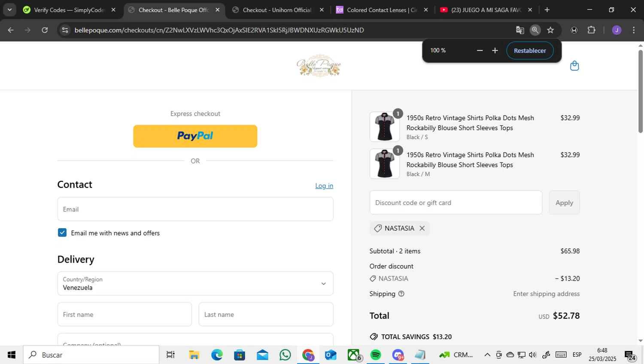The width and height of the screenshot is (644, 364).
Task: Click the First name field
Action: 125,315
